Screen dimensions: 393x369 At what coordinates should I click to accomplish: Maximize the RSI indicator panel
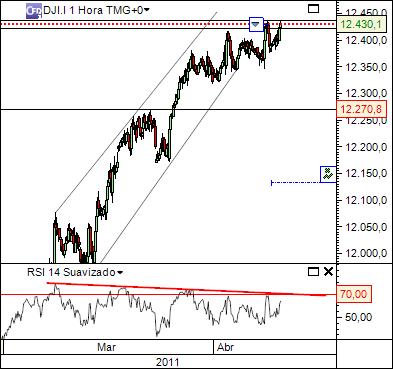313,272
